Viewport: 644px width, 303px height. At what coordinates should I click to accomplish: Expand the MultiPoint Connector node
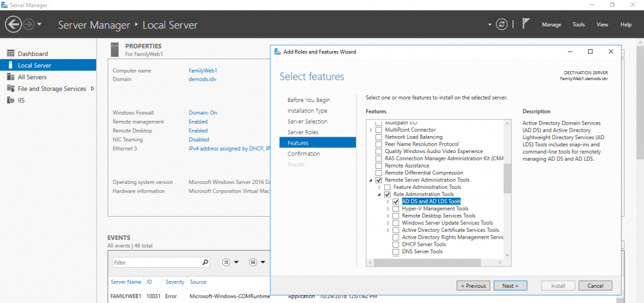click(371, 130)
